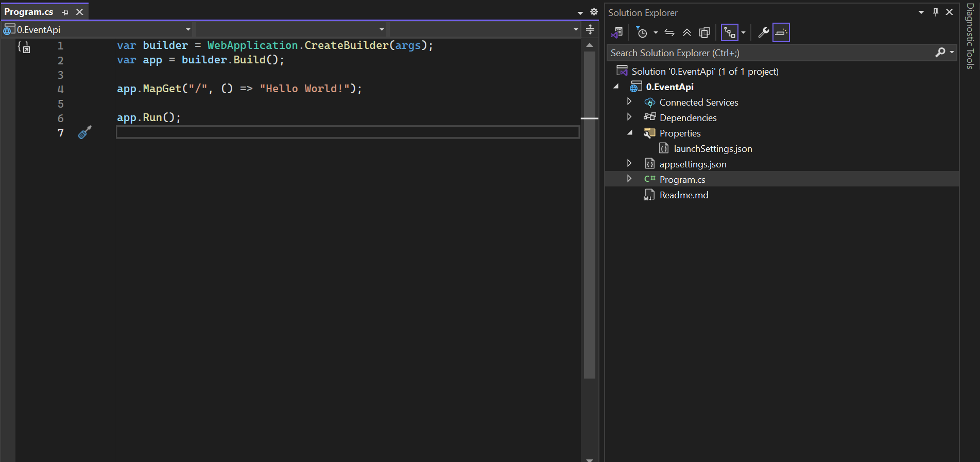Select Dependencies in the tree
Screen dimensions: 980x462
[x=688, y=117]
